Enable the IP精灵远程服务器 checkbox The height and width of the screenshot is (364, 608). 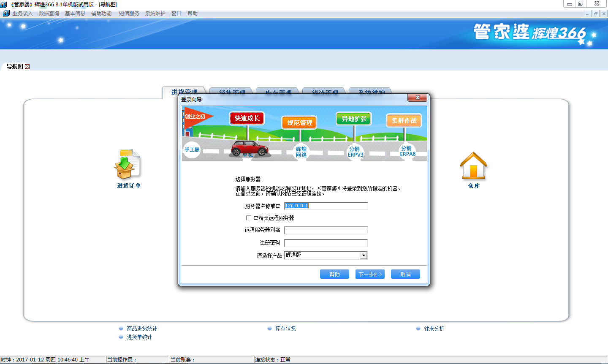pyautogui.click(x=249, y=218)
